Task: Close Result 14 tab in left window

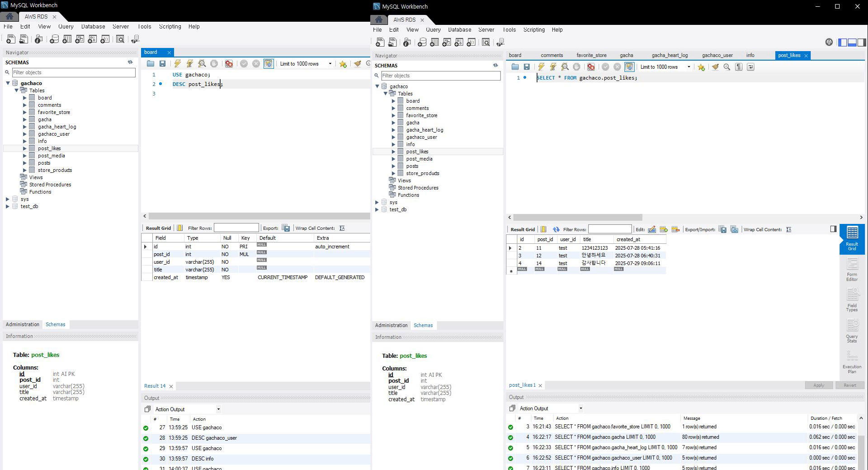Action: click(x=171, y=386)
